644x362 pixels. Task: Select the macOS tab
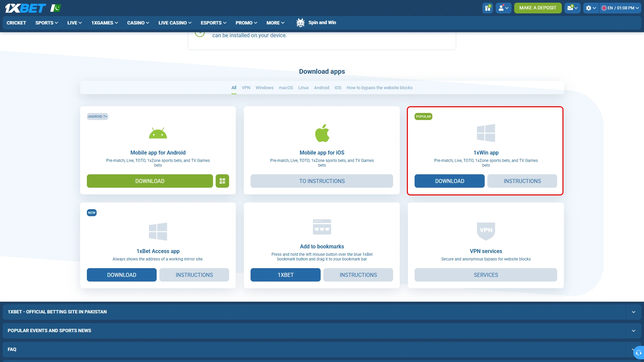pos(286,88)
